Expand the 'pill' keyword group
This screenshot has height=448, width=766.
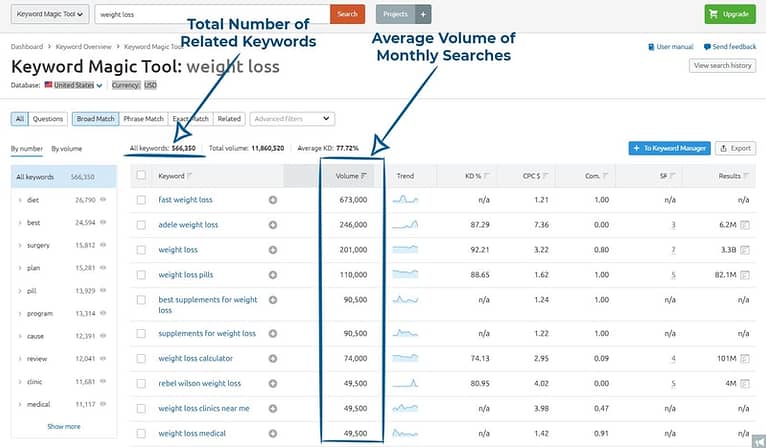(20, 291)
